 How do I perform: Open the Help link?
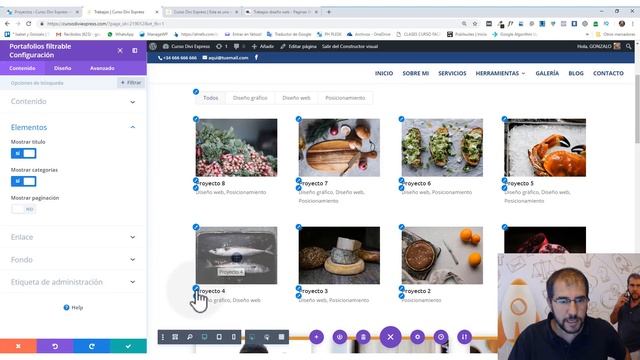click(73, 307)
